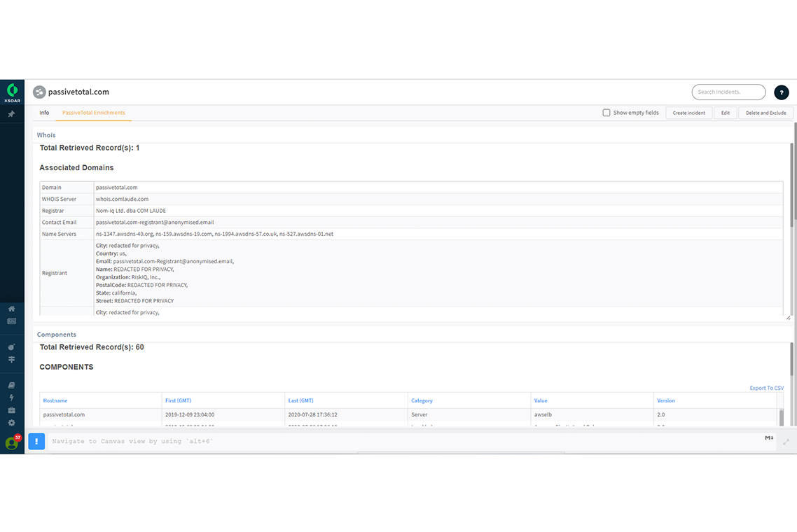797x532 pixels.
Task: Select the PassiveTotal Enrichments tab
Action: (x=94, y=113)
